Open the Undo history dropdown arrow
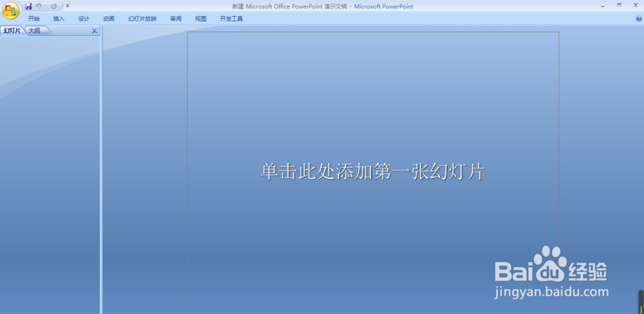This screenshot has width=644, height=314. [45, 6]
